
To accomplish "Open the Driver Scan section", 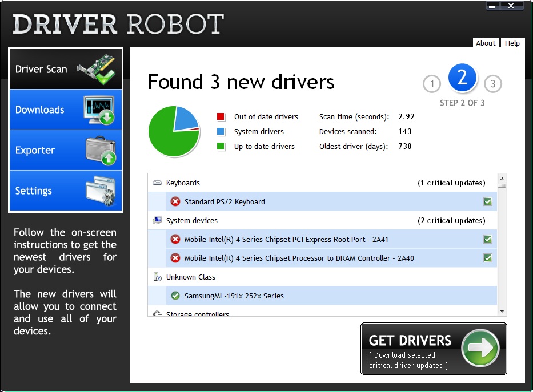I will pos(66,69).
